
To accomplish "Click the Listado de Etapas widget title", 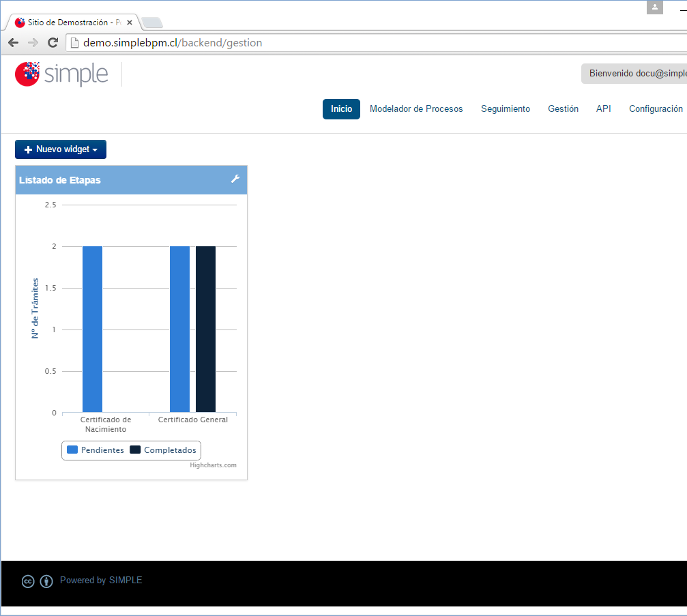I will point(60,180).
